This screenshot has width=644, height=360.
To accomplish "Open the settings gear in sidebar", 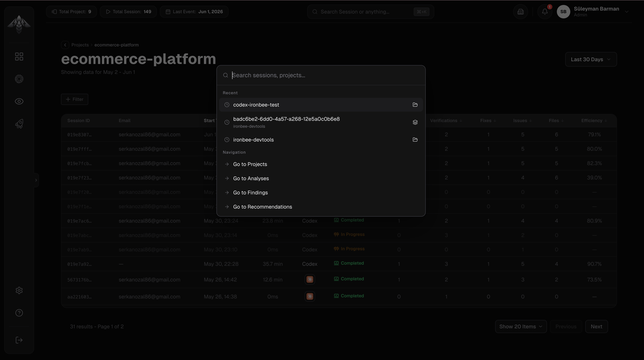I will coord(19,290).
